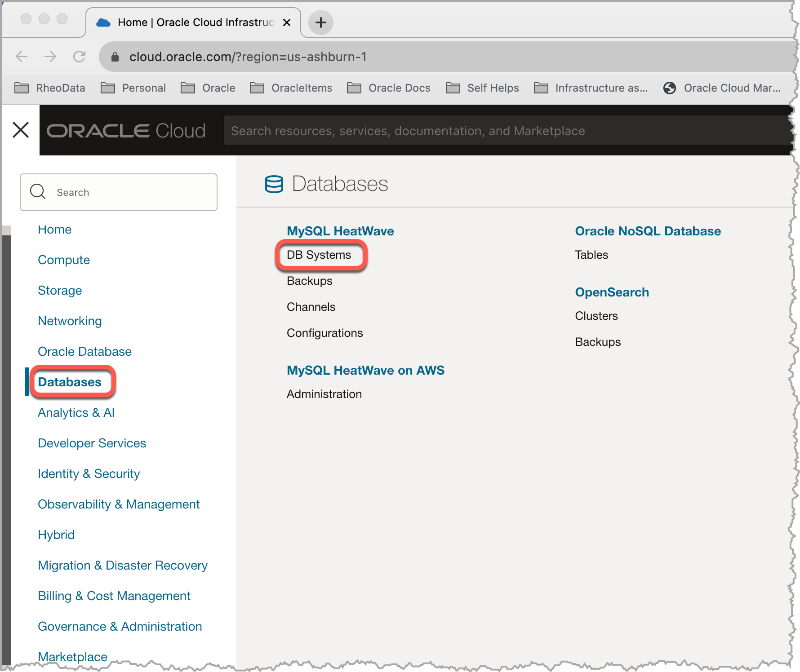Select Home in the navigation menu
Screen dimensions: 800x672
(54, 230)
